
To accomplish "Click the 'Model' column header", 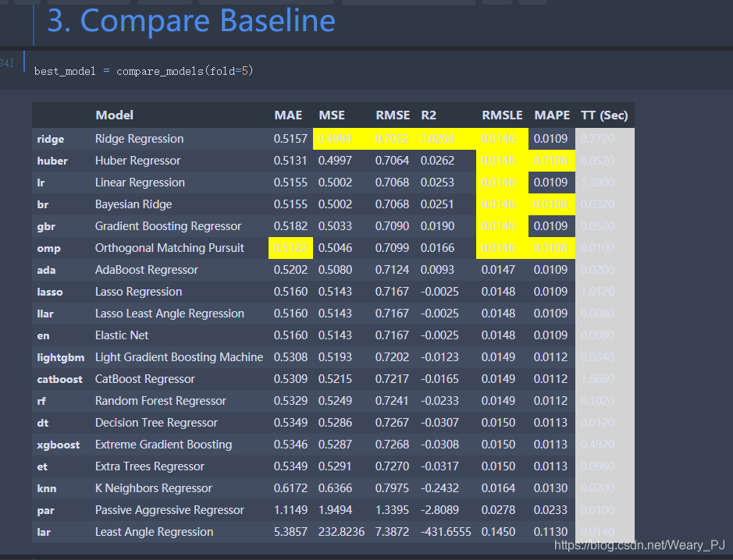I will pos(115,115).
